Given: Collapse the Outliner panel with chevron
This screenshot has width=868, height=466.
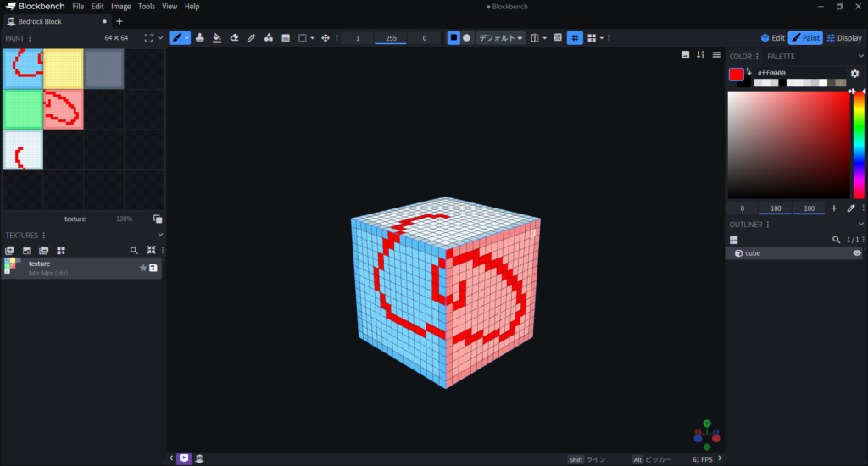Looking at the screenshot, I should point(861,225).
